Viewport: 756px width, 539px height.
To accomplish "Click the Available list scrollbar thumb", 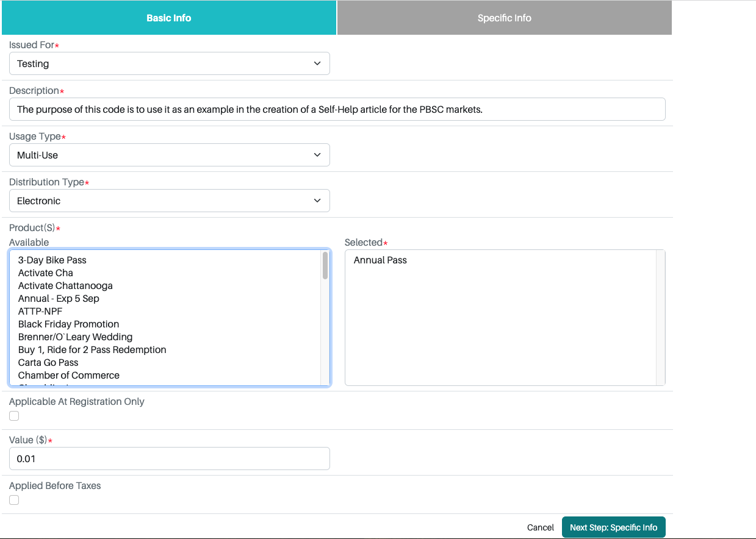I will click(x=325, y=265).
